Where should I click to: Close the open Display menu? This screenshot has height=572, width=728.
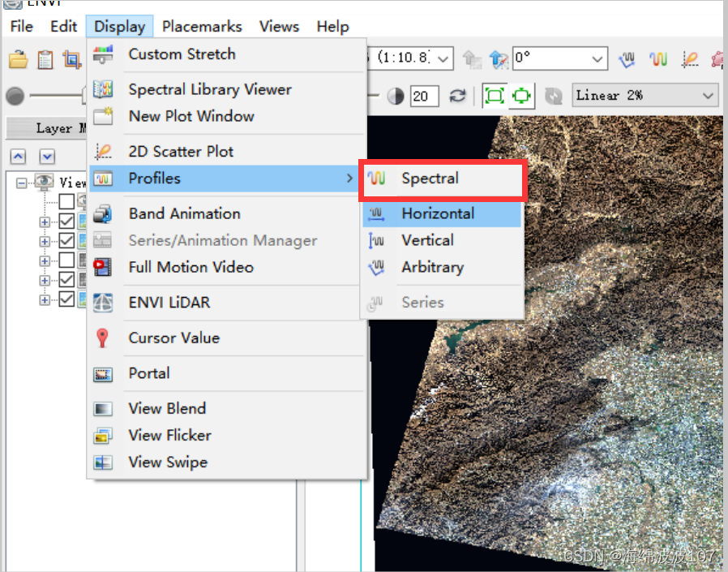tap(119, 27)
